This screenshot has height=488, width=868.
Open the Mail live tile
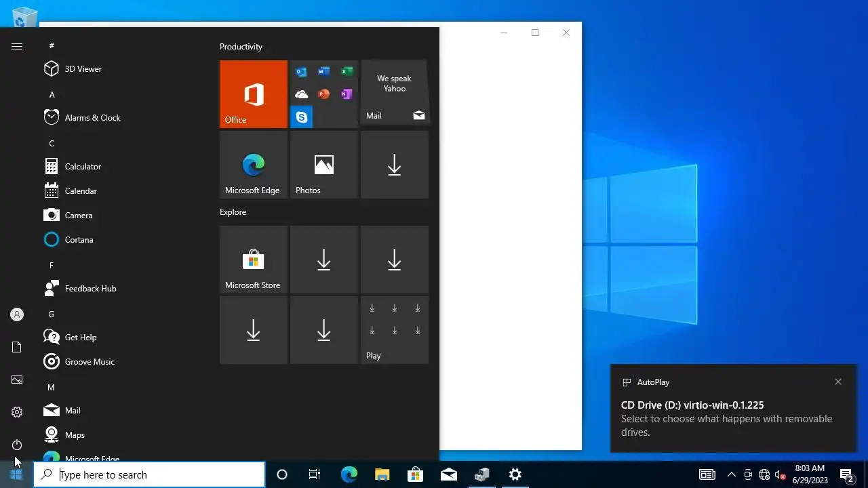tap(395, 93)
